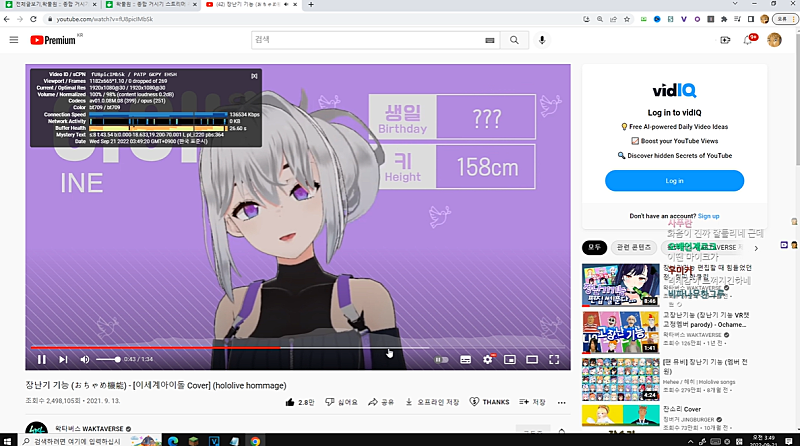Open the Extensions puzzle icon

[724, 19]
